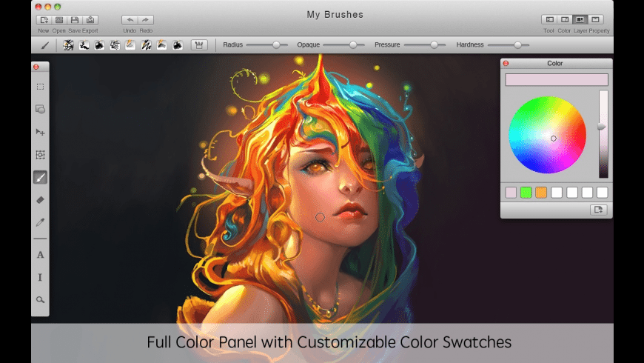The image size is (644, 363).
Task: Select the eyedropper tool
Action: pyautogui.click(x=40, y=222)
